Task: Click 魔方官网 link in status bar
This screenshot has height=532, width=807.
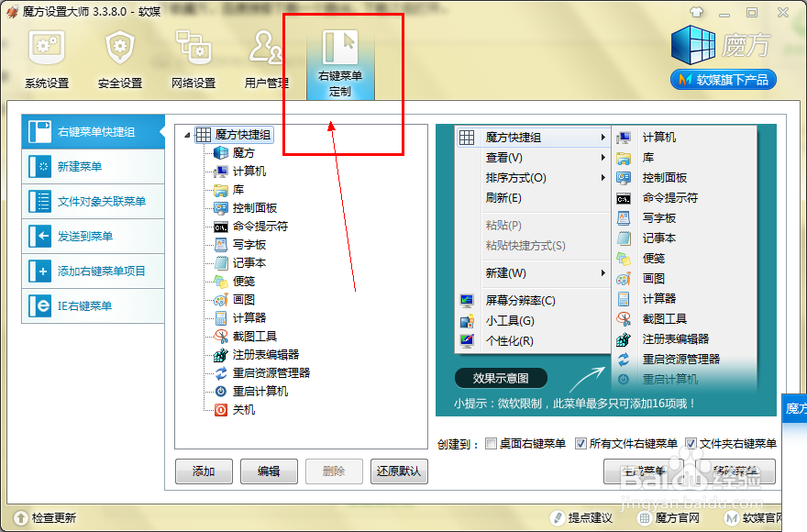Action: (x=669, y=518)
